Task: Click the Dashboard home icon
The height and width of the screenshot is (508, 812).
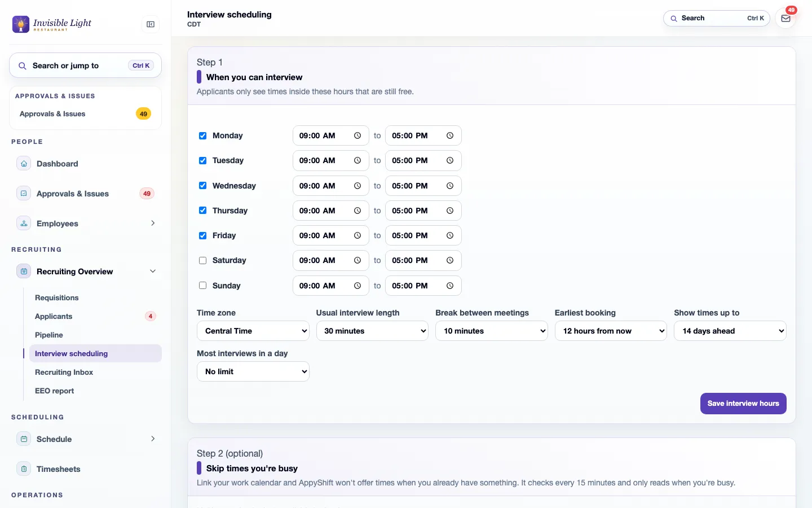Action: point(24,164)
